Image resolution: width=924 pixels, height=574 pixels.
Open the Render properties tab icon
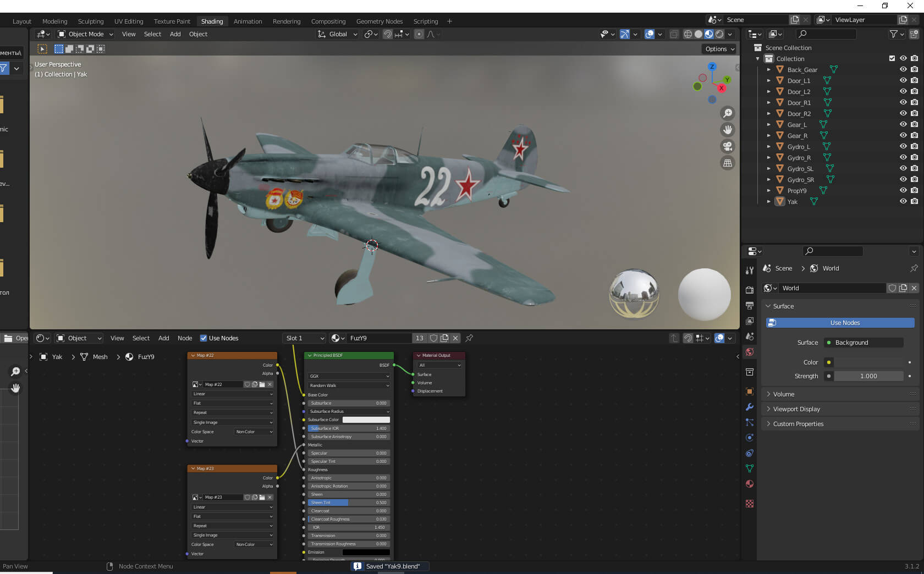[750, 290]
